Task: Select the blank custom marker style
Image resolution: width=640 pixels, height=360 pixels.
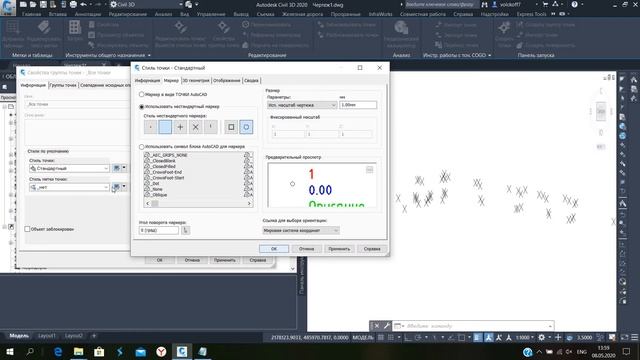Action: tap(165, 127)
